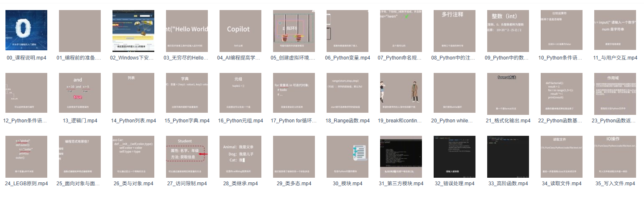The image size is (644, 197).
Task: Select the 14_Python列表.mp4 file label
Action: click(x=133, y=121)
